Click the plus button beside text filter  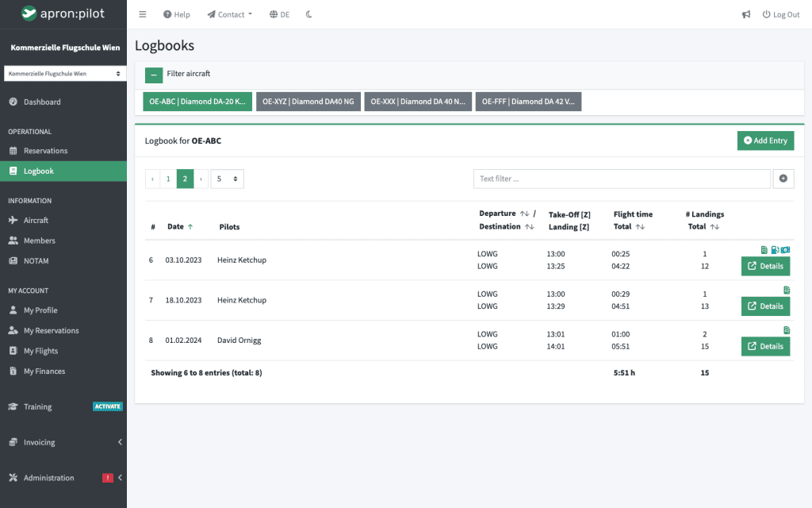(783, 179)
